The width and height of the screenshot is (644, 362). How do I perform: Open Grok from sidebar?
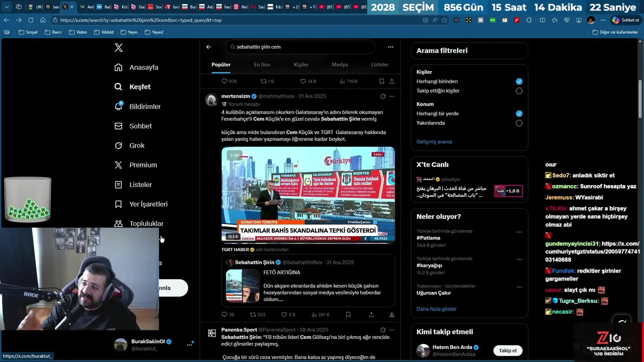(129, 146)
